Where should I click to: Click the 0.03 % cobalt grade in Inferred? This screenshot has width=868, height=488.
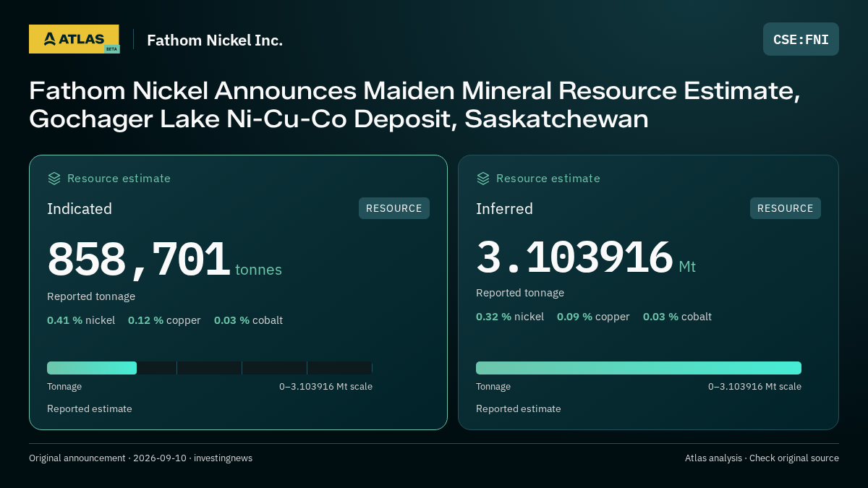(677, 317)
